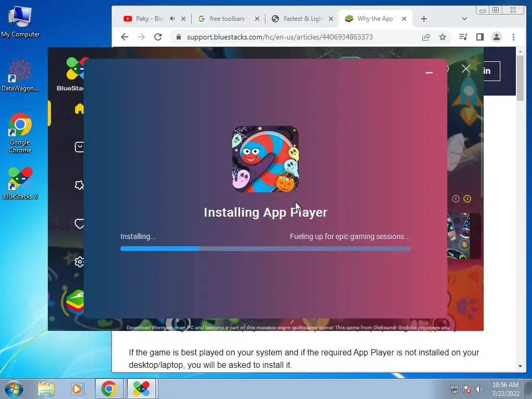Launch the Google Chrome desktop shortcut
This screenshot has width=532, height=399.
20,133
